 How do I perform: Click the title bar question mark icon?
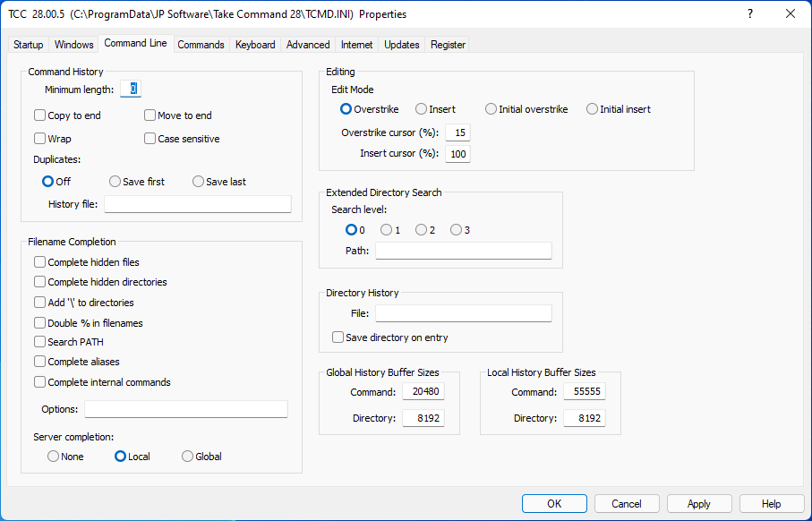[750, 14]
